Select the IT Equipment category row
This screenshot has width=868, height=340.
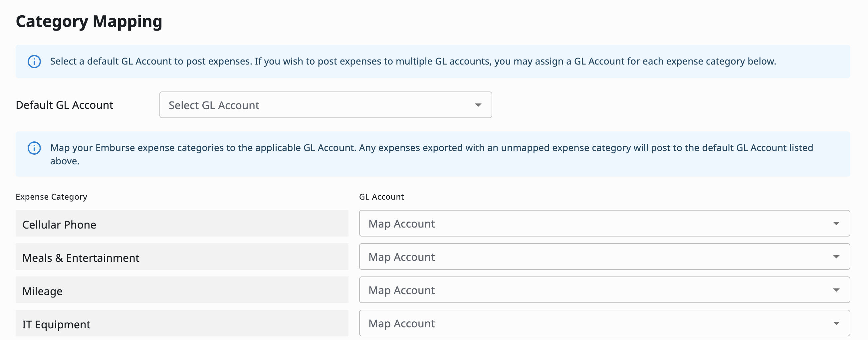182,323
